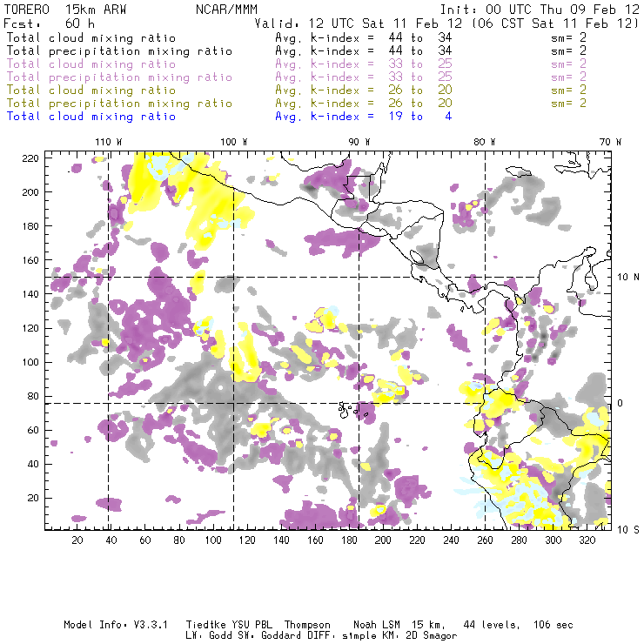Screen dimensions: 644x644
Task: Click purple 'Total cloud mixing ratio' legend line
Action: point(91,64)
